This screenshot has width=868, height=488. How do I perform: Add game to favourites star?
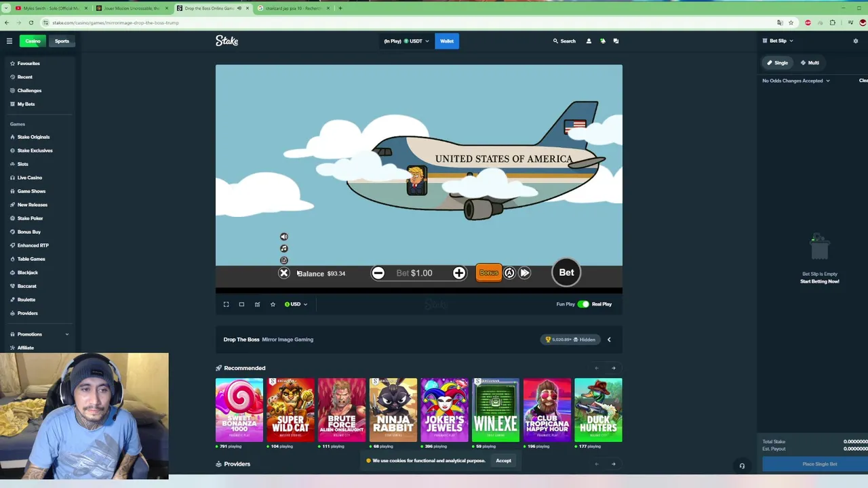tap(273, 304)
